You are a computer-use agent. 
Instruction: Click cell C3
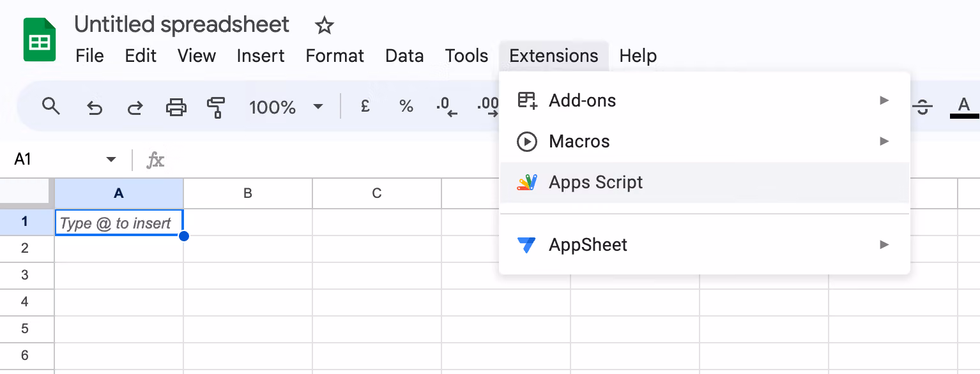377,276
